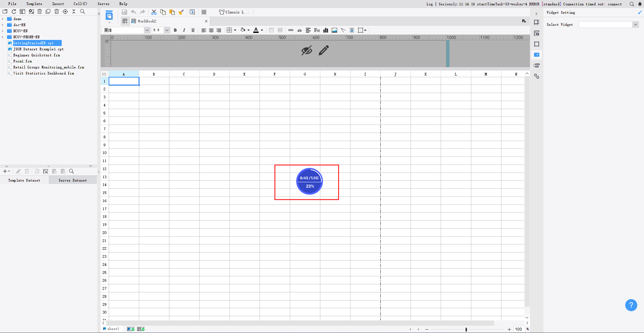This screenshot has height=333, width=644.
Task: Click the Insert Image icon
Action: 334,30
